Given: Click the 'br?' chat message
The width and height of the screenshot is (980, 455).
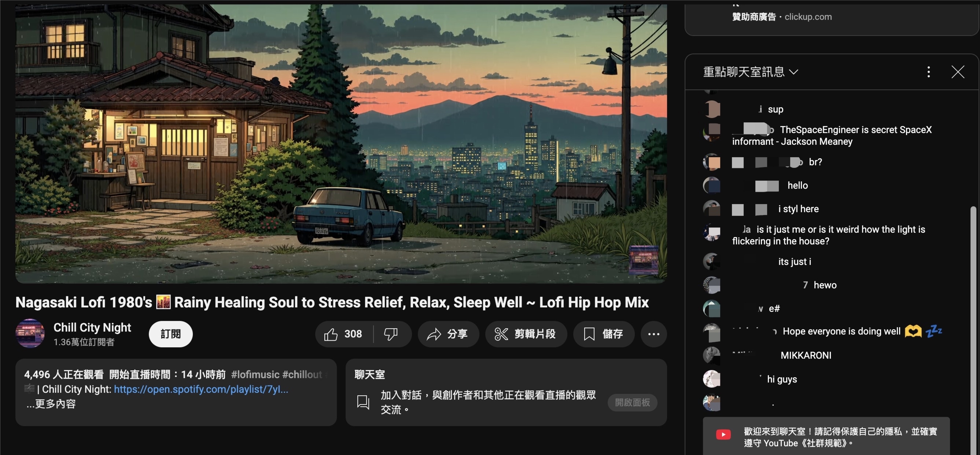Looking at the screenshot, I should point(815,162).
